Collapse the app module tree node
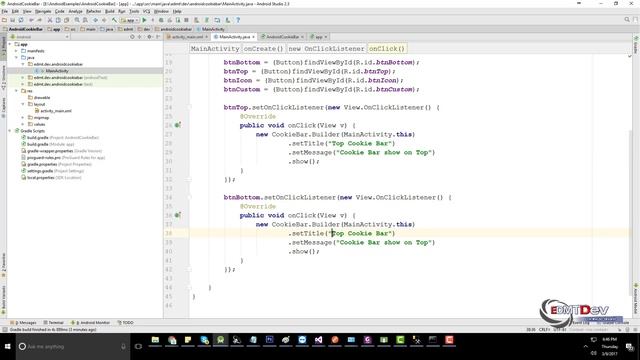640x360 pixels. [10, 44]
